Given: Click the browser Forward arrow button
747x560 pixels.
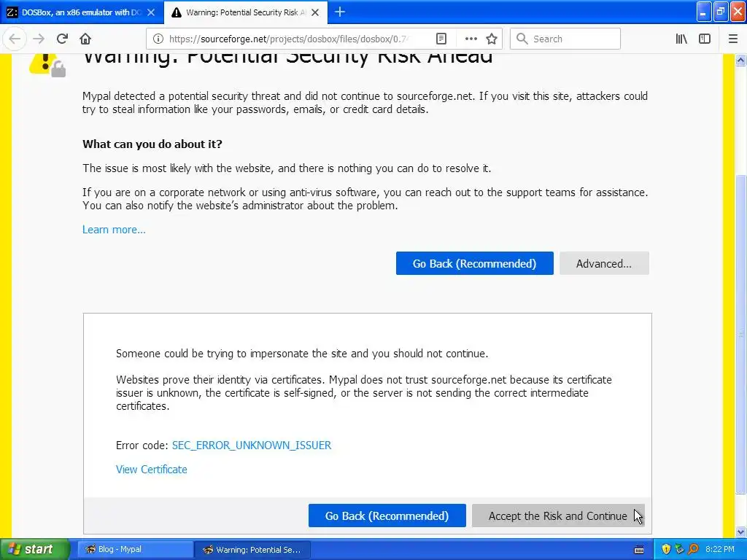Looking at the screenshot, I should pos(39,39).
